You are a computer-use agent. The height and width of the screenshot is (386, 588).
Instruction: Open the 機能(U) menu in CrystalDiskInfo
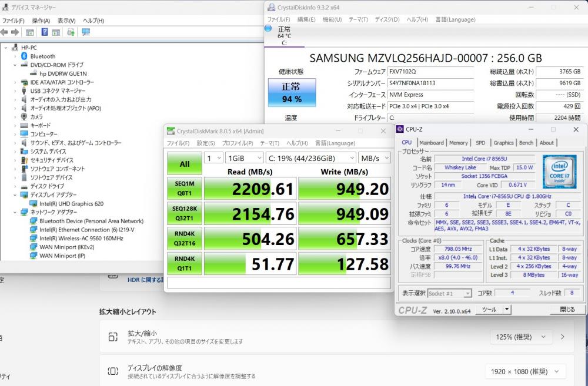coord(332,19)
